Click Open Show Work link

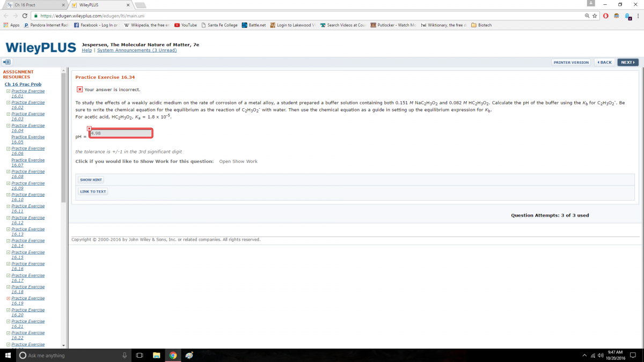click(x=238, y=161)
